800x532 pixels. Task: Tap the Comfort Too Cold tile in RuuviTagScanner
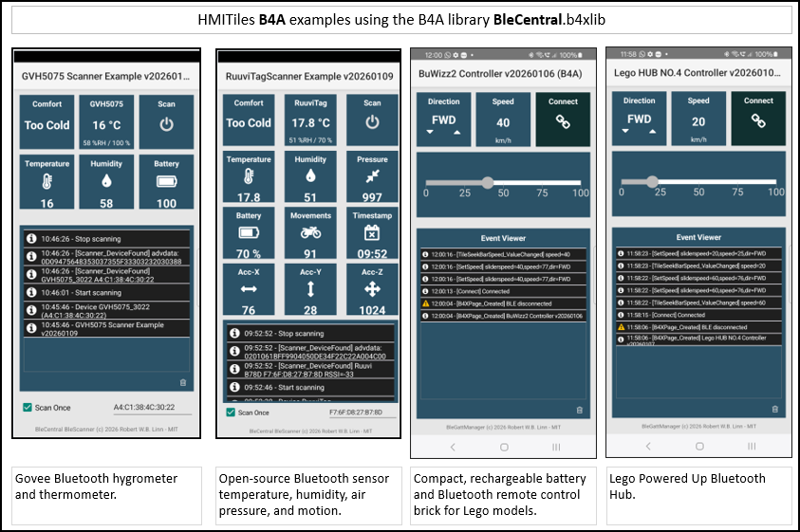tap(249, 119)
